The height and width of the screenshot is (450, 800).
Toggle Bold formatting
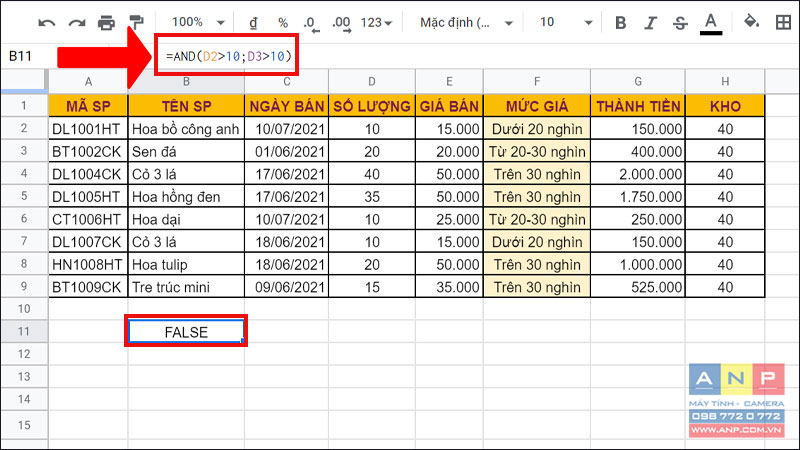click(x=620, y=22)
